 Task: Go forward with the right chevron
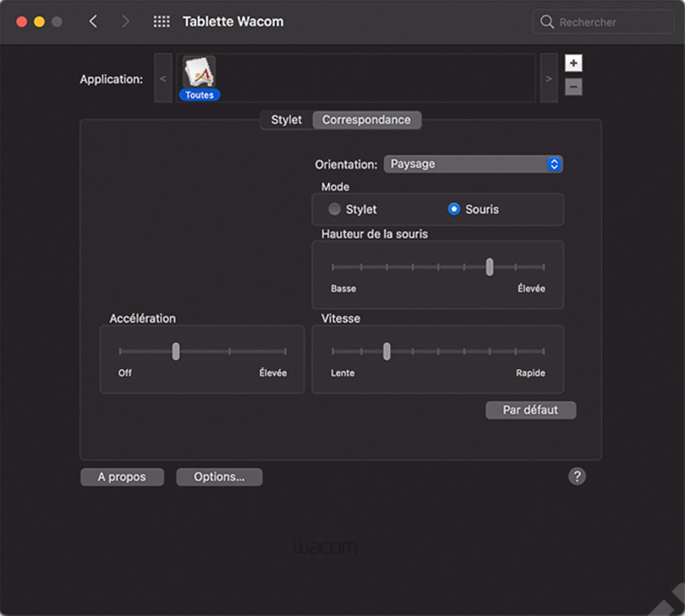coord(126,22)
